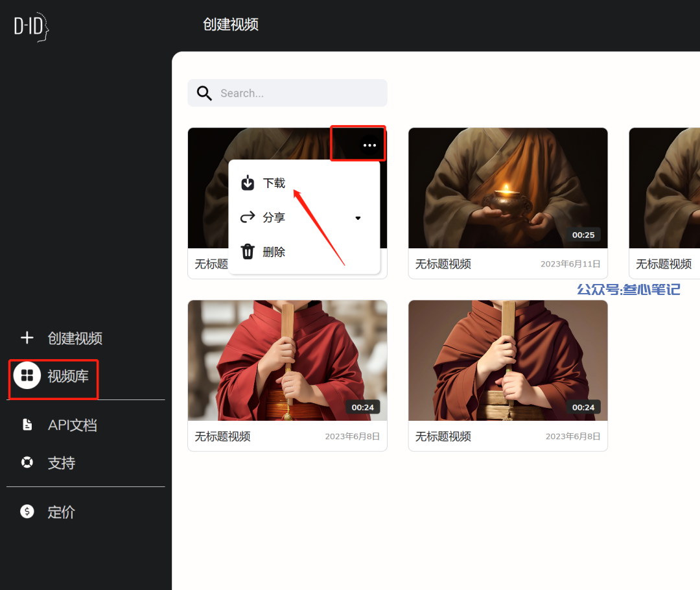Open the 00:24 red-robed video with blurred white background
This screenshot has width=700, height=590.
click(x=288, y=360)
